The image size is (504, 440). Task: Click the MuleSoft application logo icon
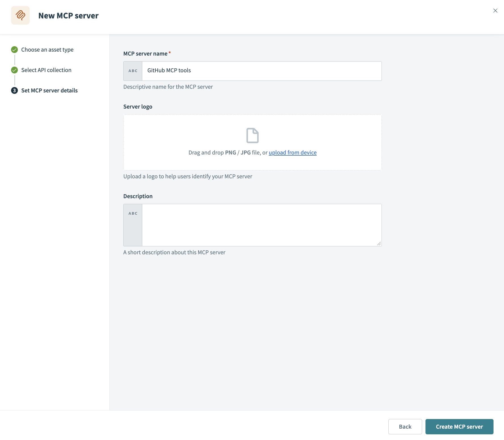pos(20,15)
